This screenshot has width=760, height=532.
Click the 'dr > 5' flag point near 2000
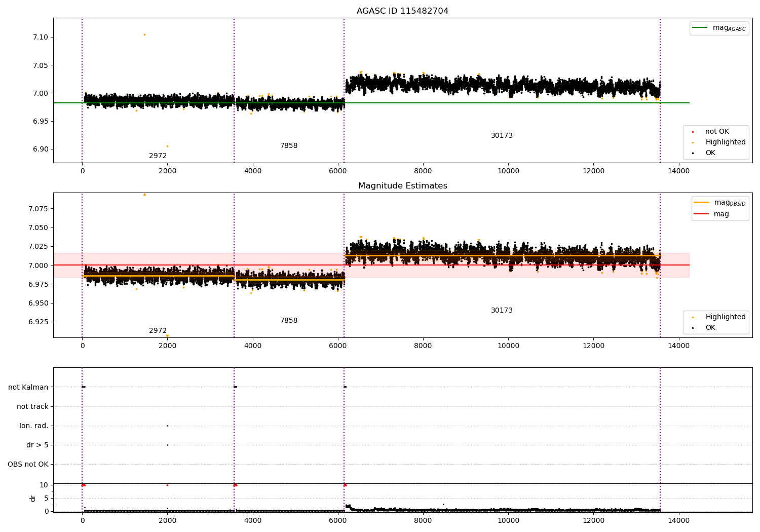click(x=167, y=445)
